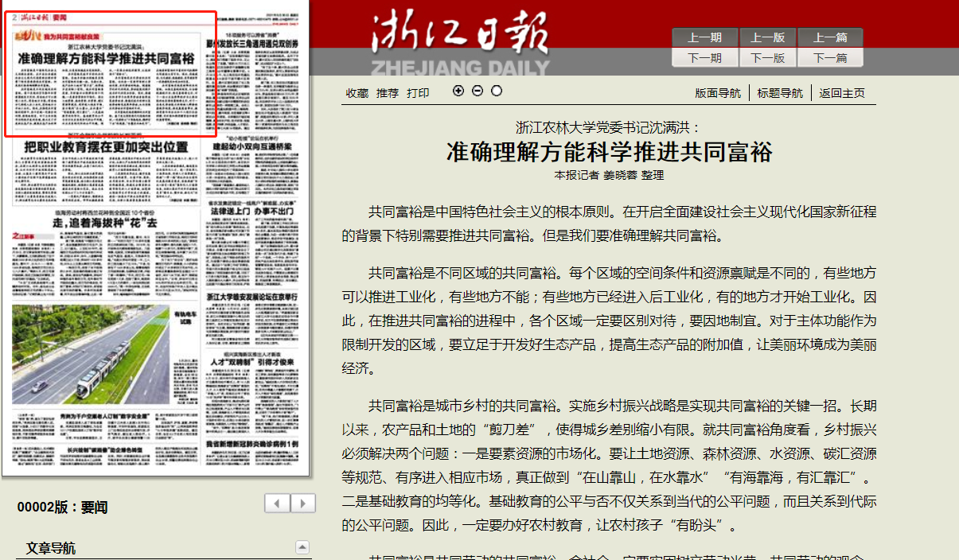
Task: Click 上一期 previous issue button
Action: tap(704, 37)
